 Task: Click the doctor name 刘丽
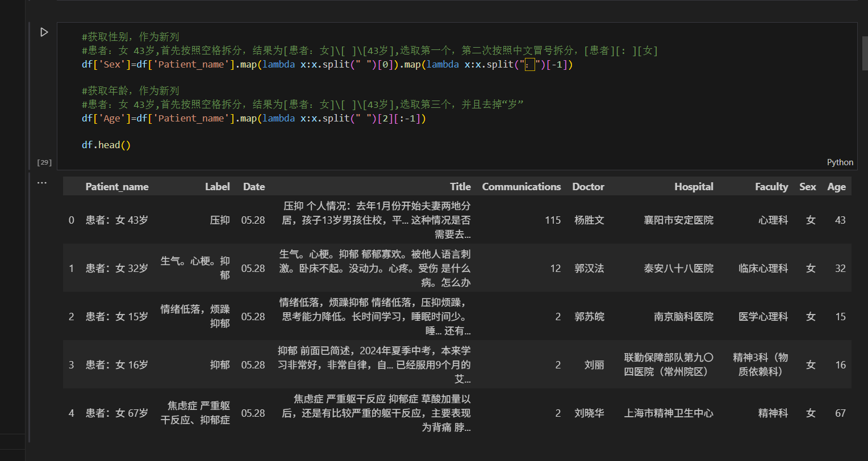(594, 364)
